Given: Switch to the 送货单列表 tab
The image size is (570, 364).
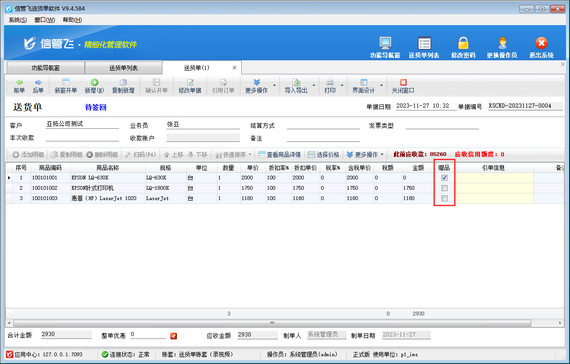Looking at the screenshot, I should [x=124, y=68].
